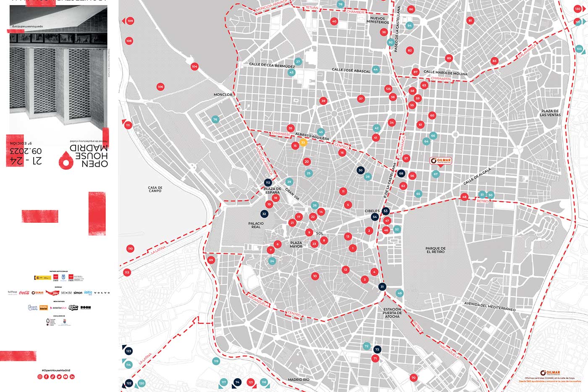Select red marker 106
Screen dimensions: 588x392
[x=160, y=87]
